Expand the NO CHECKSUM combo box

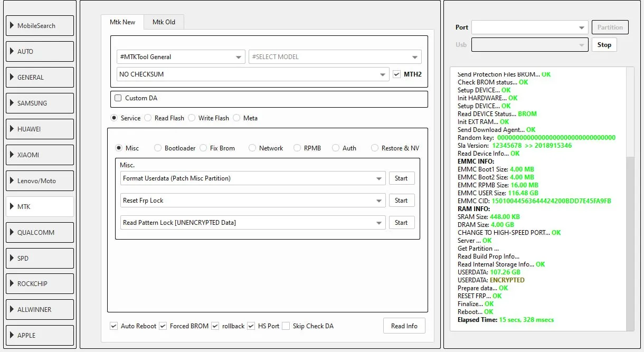click(253, 74)
